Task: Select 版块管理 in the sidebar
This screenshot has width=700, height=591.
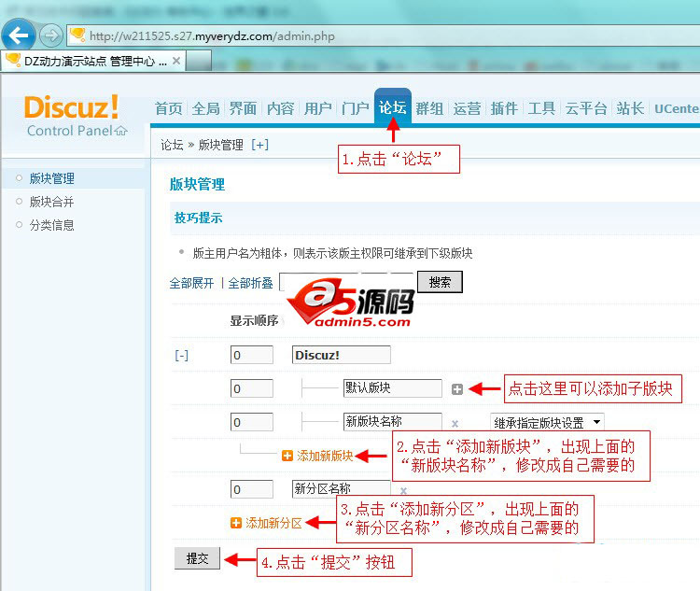Action: tap(51, 178)
